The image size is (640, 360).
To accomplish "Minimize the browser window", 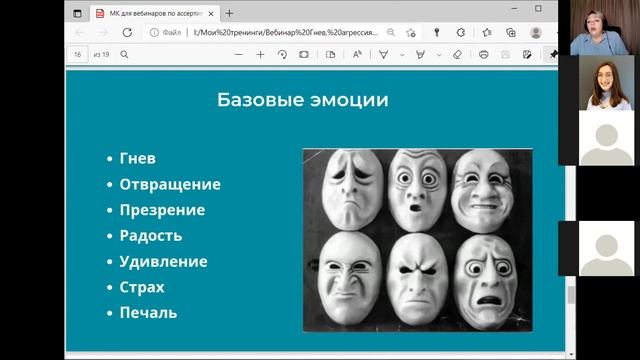I will (x=515, y=9).
